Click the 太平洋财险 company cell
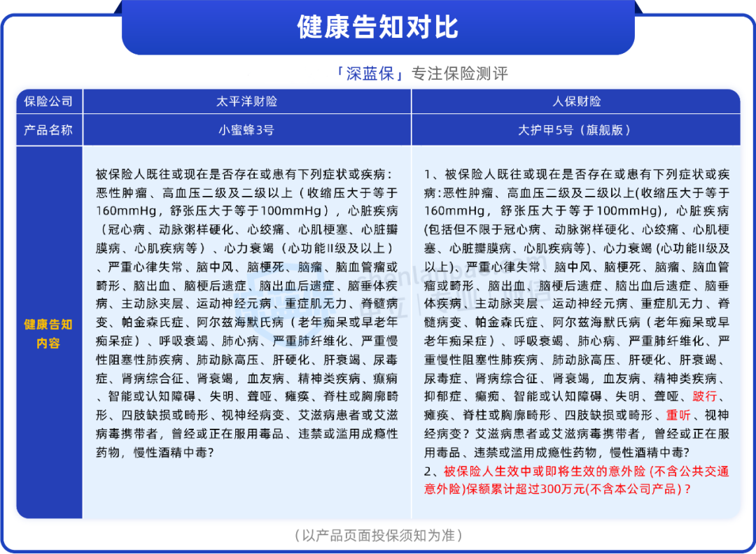 pos(247,101)
